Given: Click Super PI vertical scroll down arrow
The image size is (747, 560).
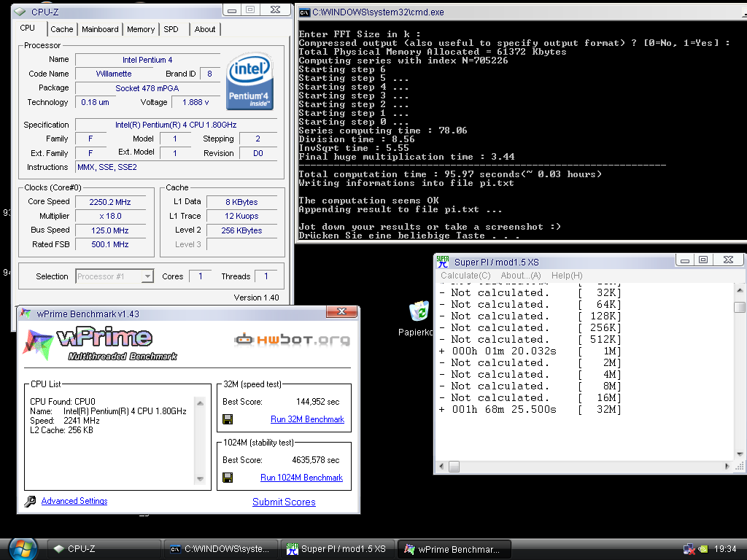Looking at the screenshot, I should 740,454.
